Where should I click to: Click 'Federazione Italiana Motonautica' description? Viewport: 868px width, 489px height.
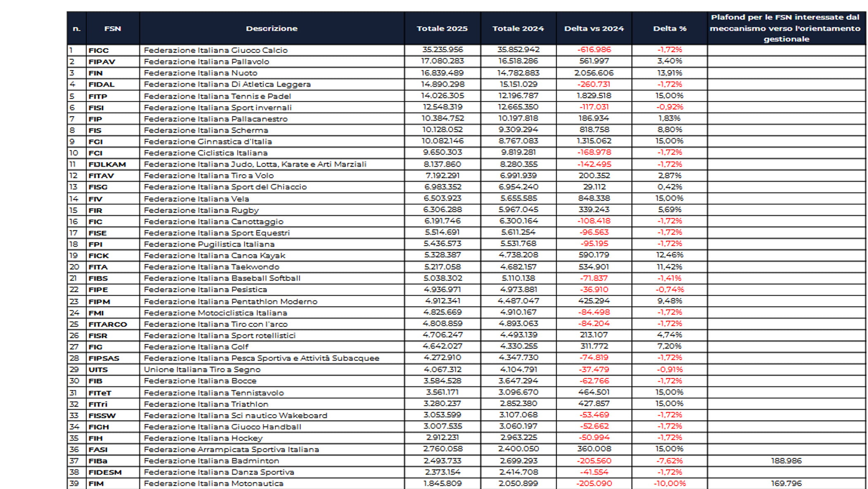pyautogui.click(x=214, y=484)
